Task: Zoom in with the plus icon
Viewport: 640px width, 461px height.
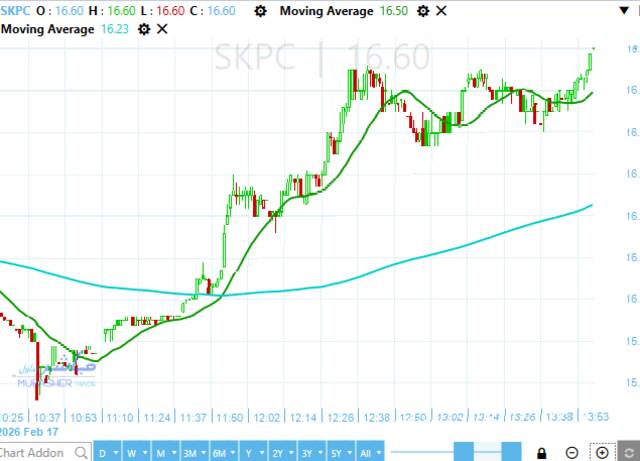Action: pos(601,453)
